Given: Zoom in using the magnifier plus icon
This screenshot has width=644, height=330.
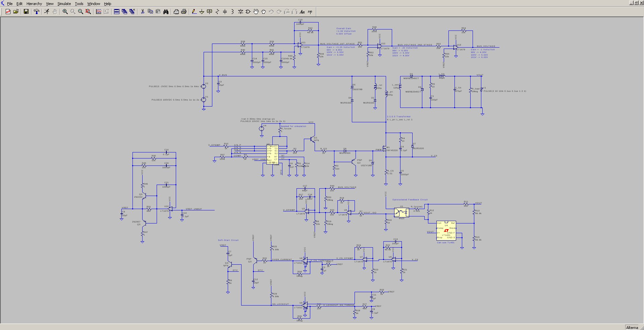Looking at the screenshot, I should point(65,12).
